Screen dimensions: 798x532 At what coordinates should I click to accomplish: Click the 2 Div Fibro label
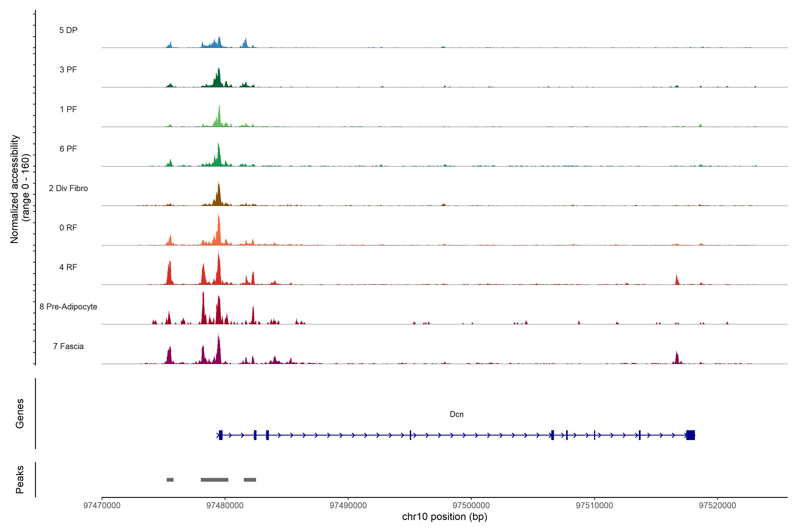pyautogui.click(x=68, y=188)
